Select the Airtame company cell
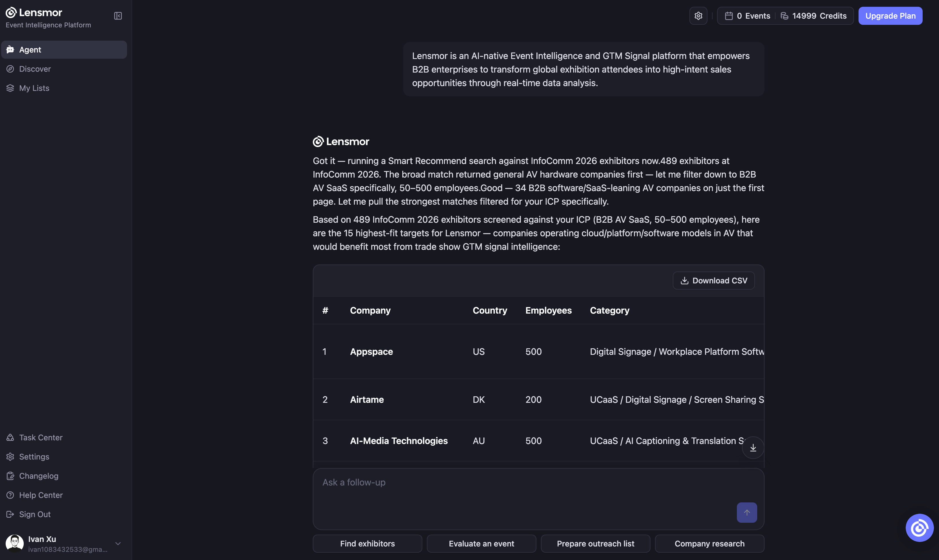The width and height of the screenshot is (939, 560). (x=367, y=399)
